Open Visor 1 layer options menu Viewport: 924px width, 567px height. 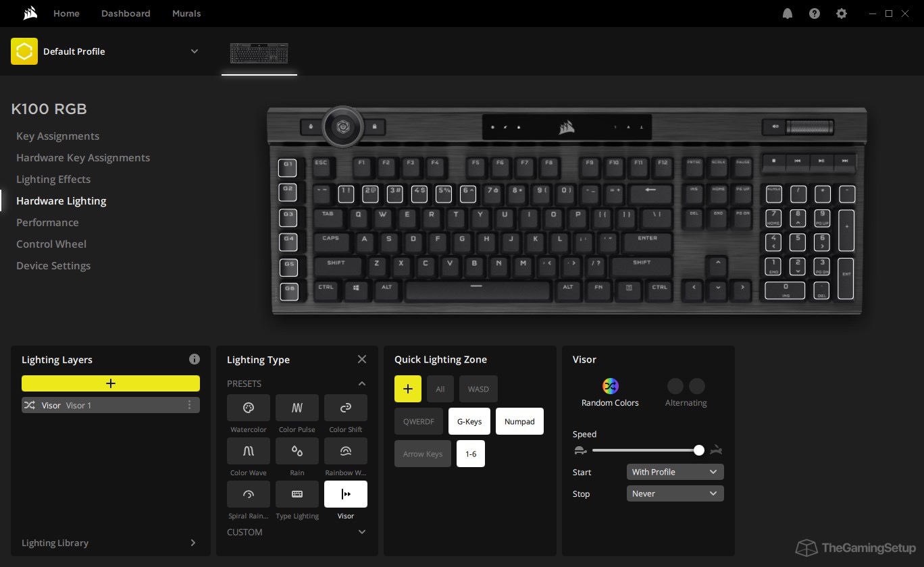[189, 405]
